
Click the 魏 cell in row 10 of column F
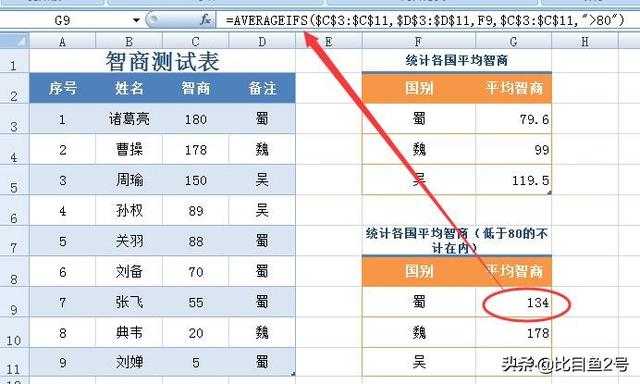tap(419, 333)
